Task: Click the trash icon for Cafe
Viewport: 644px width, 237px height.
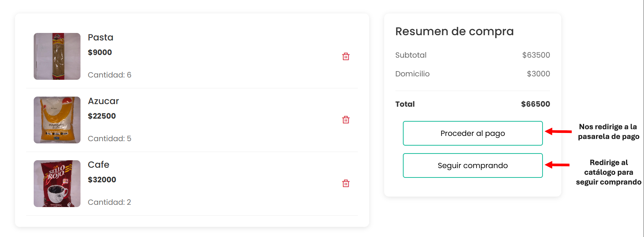Action: tap(346, 183)
